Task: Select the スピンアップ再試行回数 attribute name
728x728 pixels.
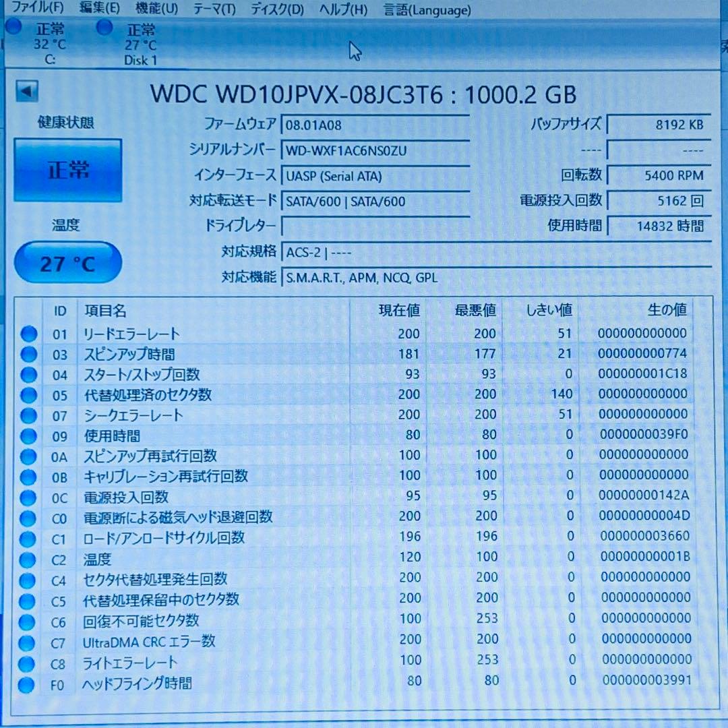Action: (150, 456)
